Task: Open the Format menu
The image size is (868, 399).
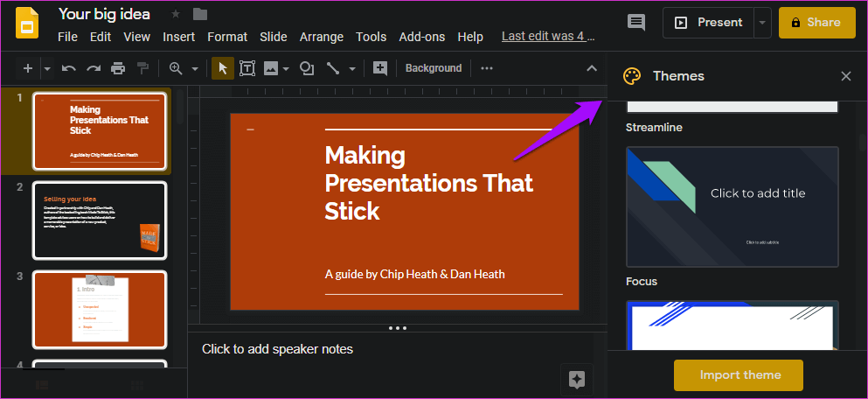Action: coord(227,37)
